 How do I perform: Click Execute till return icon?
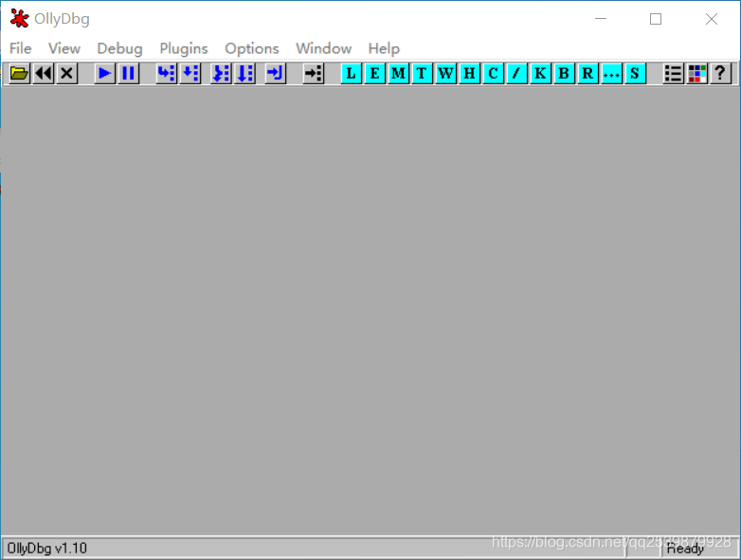(275, 73)
